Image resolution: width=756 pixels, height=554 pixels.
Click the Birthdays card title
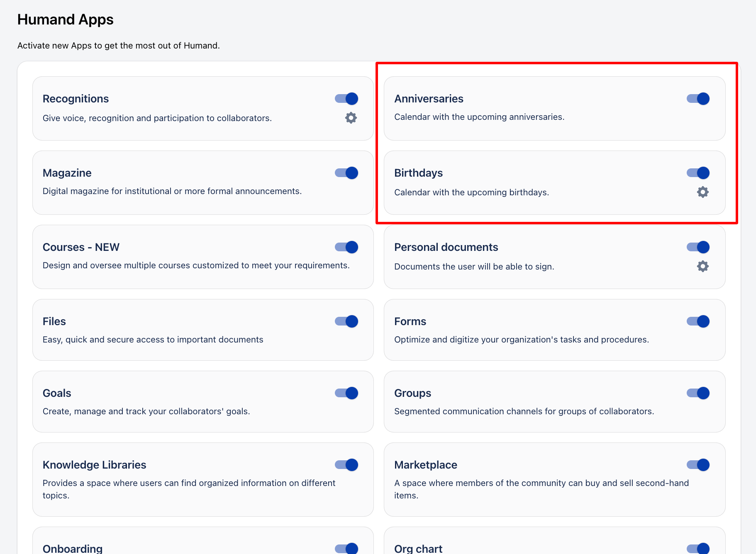[418, 173]
